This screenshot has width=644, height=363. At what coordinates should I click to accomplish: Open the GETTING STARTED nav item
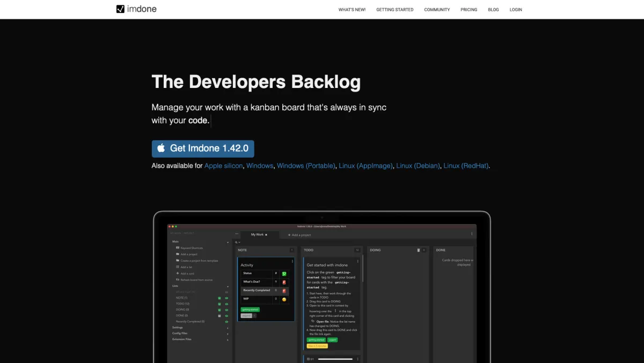click(395, 10)
